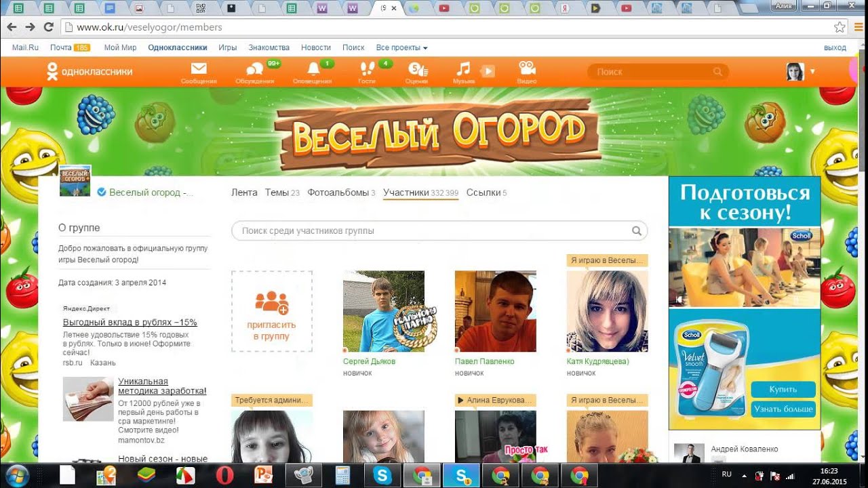The height and width of the screenshot is (488, 868).
Task: Open Музыка note icon
Action: 463,69
